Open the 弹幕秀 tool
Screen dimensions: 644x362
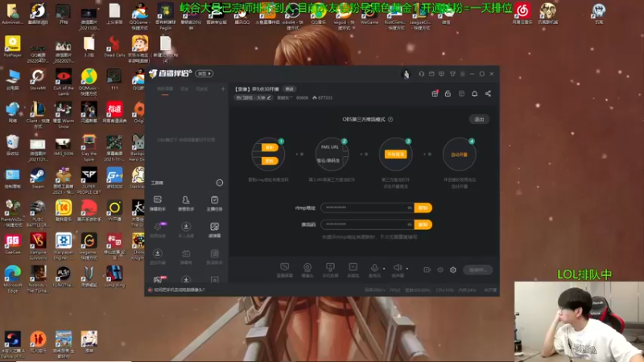click(x=186, y=257)
